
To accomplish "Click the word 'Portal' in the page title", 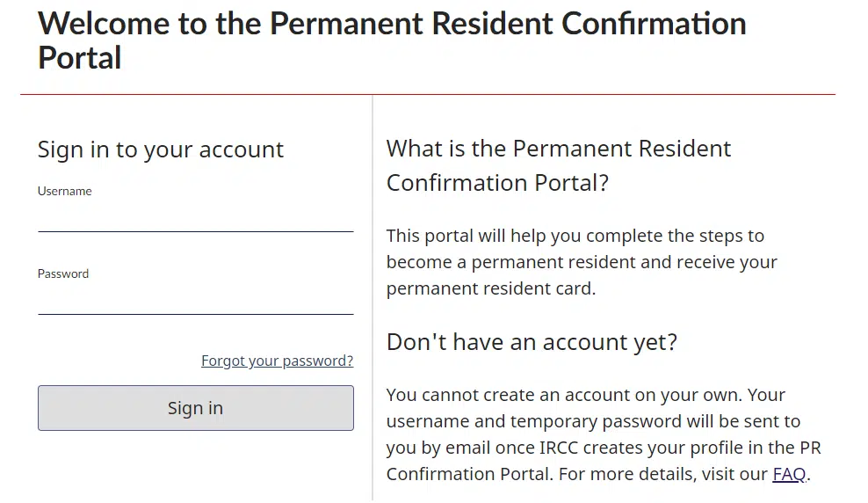I will click(80, 58).
